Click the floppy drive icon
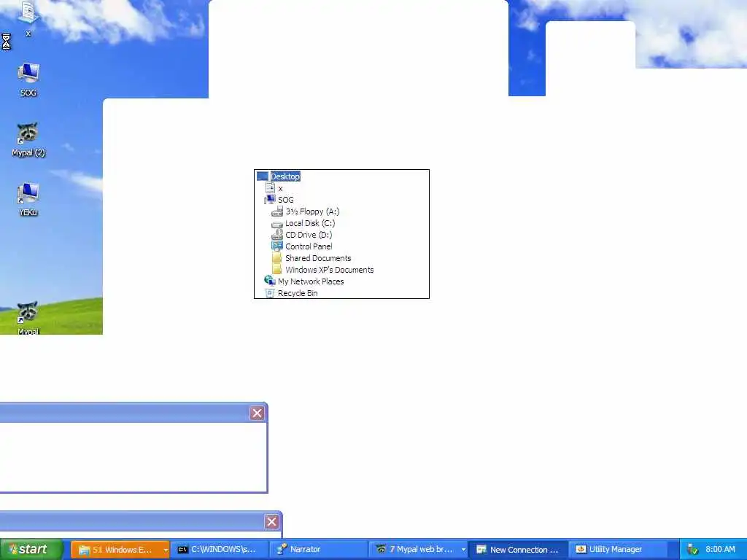The image size is (747, 560). click(x=277, y=211)
